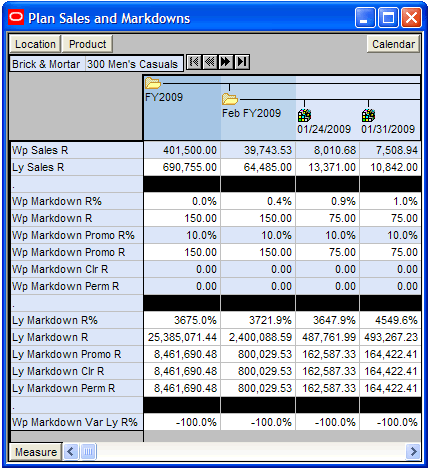Select the 300 Men's Casuals product field

(x=134, y=64)
